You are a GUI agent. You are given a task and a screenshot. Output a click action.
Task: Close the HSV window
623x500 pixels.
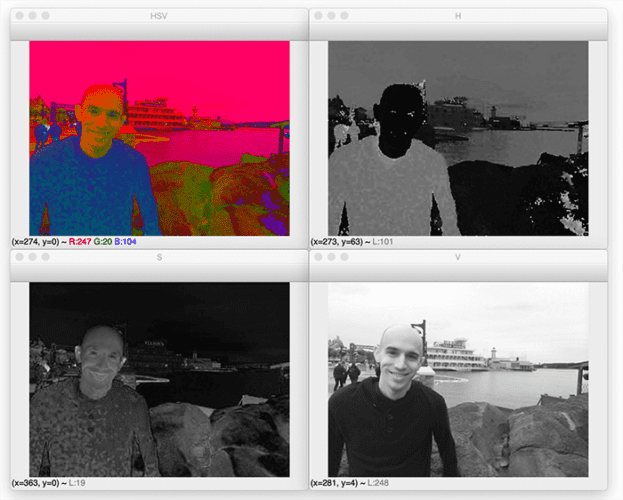pyautogui.click(x=19, y=17)
